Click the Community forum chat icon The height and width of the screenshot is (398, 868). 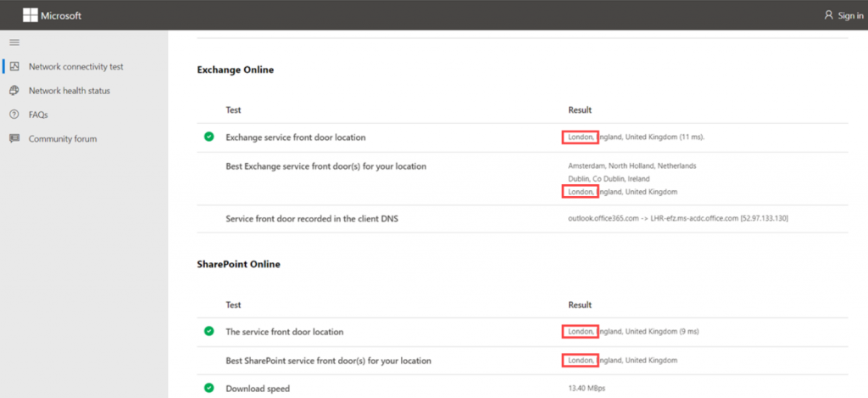click(x=14, y=138)
